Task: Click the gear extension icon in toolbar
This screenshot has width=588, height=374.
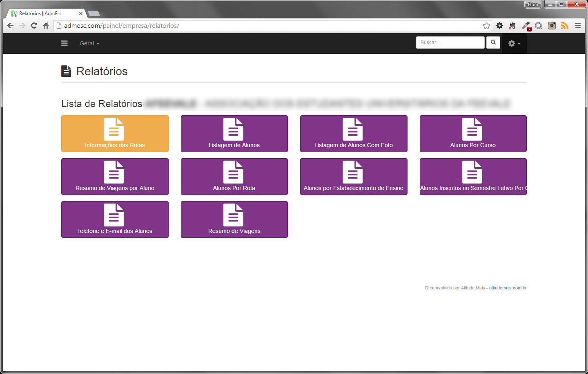Action: click(x=499, y=26)
